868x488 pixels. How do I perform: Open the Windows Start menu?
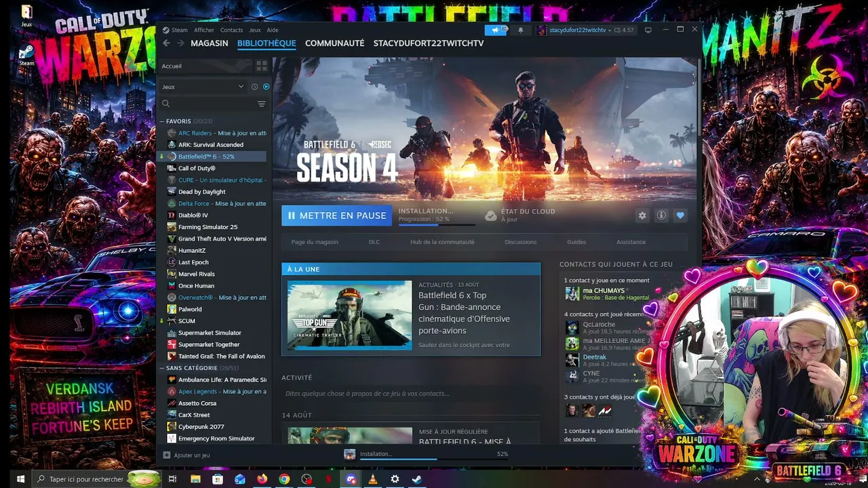click(20, 479)
